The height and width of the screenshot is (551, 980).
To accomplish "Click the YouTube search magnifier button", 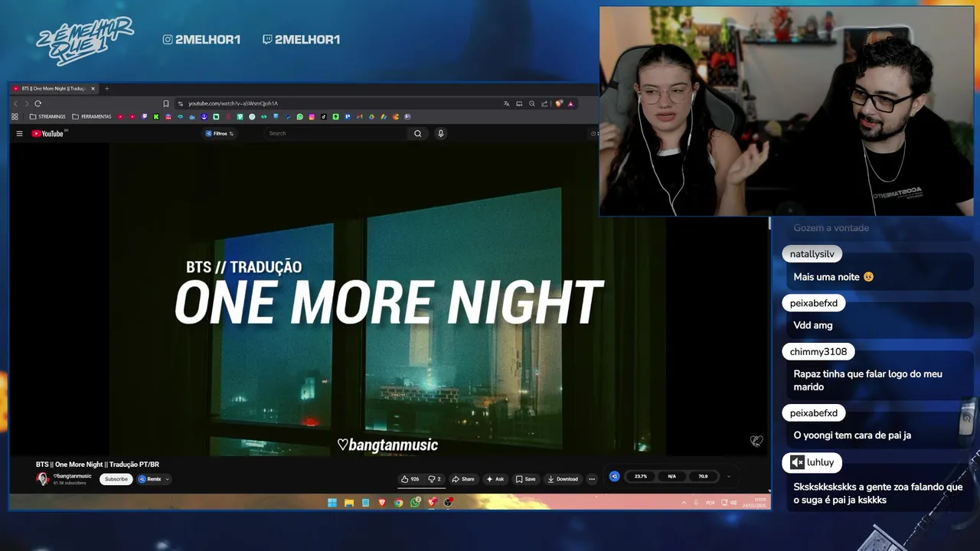I will coord(417,133).
